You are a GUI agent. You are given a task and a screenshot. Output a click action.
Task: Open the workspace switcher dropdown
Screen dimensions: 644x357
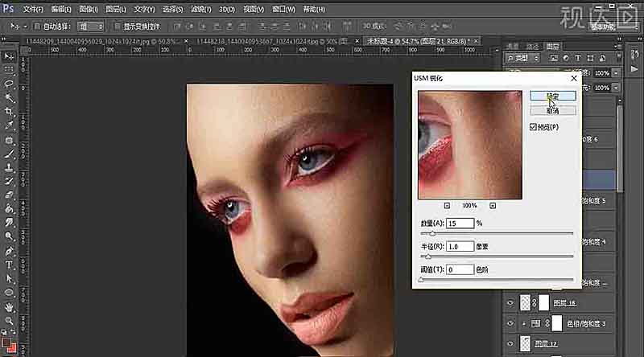[x=614, y=27]
